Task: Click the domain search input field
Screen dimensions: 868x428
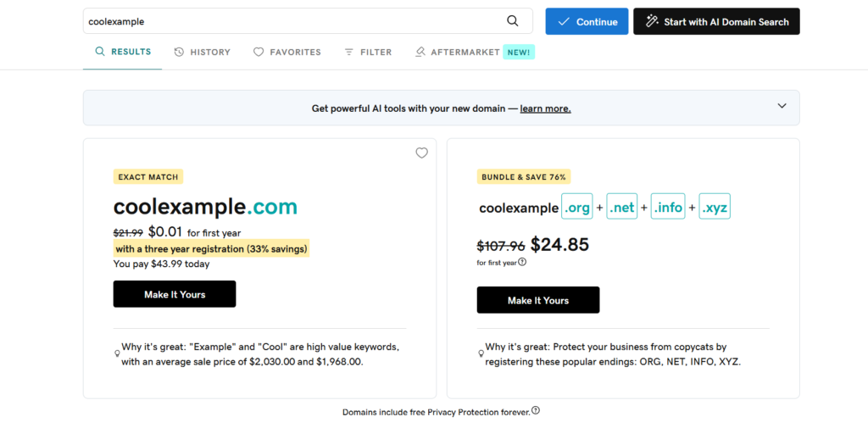Action: (293, 21)
